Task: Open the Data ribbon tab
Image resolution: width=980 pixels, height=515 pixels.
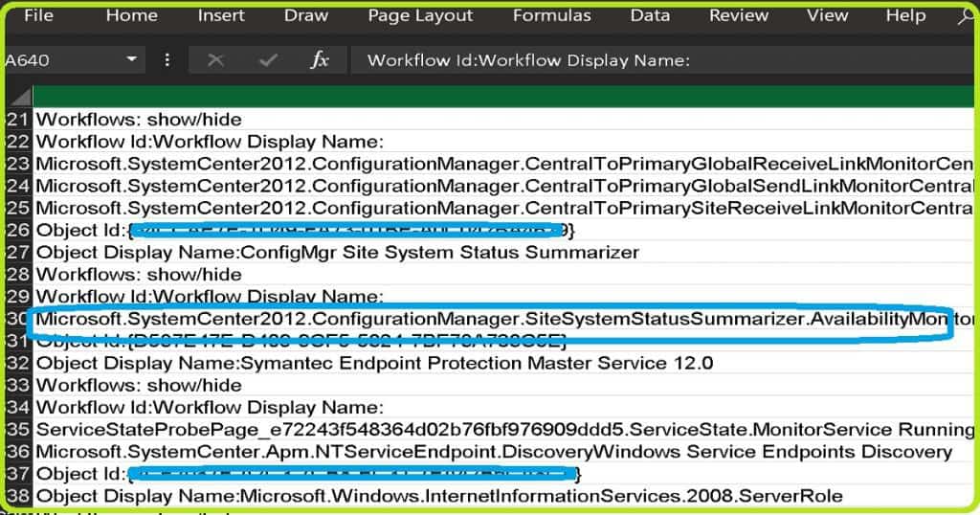Action: (x=650, y=15)
